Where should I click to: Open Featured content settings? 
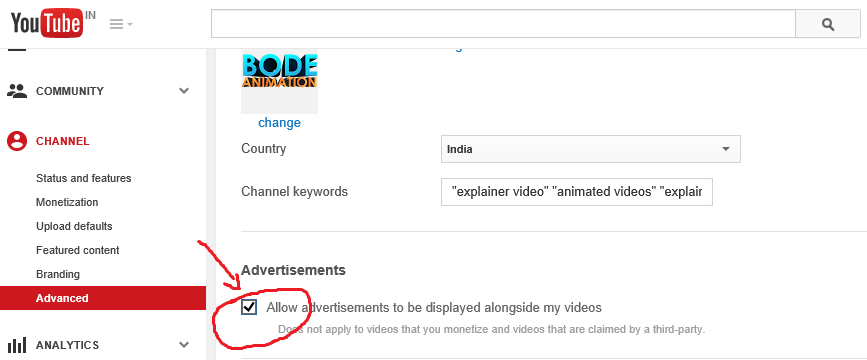click(77, 250)
